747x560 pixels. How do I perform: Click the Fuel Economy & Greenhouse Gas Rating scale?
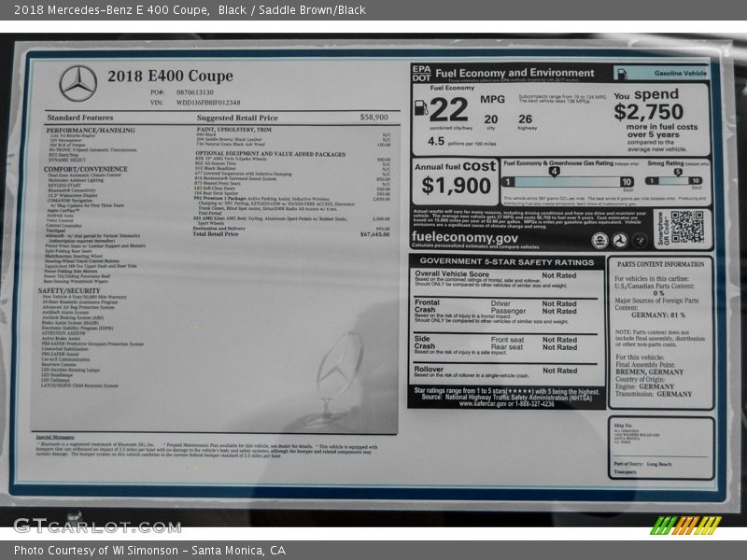569,181
